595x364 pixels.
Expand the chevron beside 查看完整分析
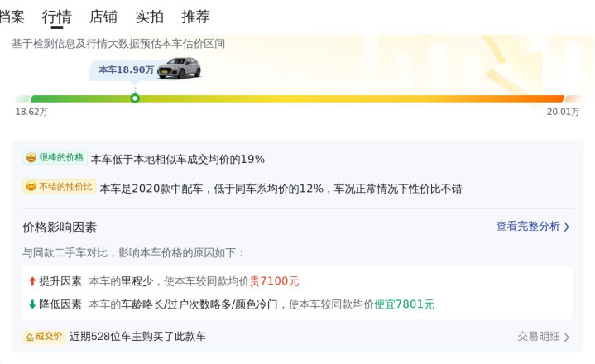567,227
